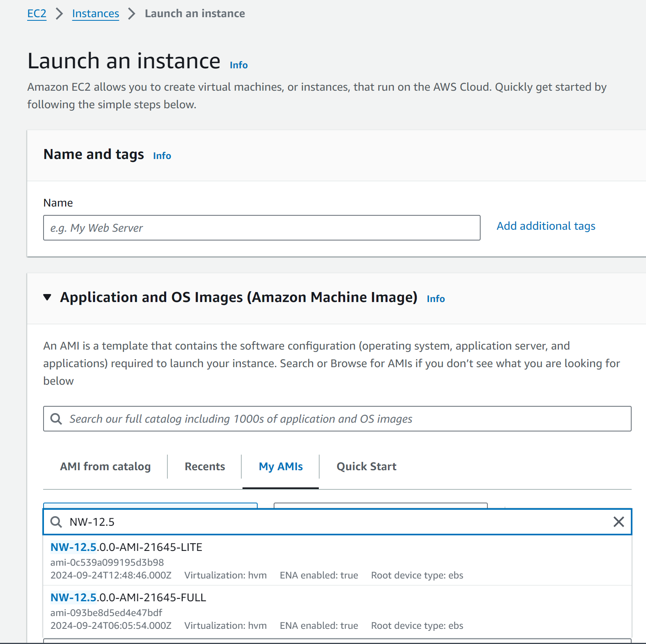Click the magnifier icon in catalog search
Viewport: 646px width, 644px height.
(56, 419)
